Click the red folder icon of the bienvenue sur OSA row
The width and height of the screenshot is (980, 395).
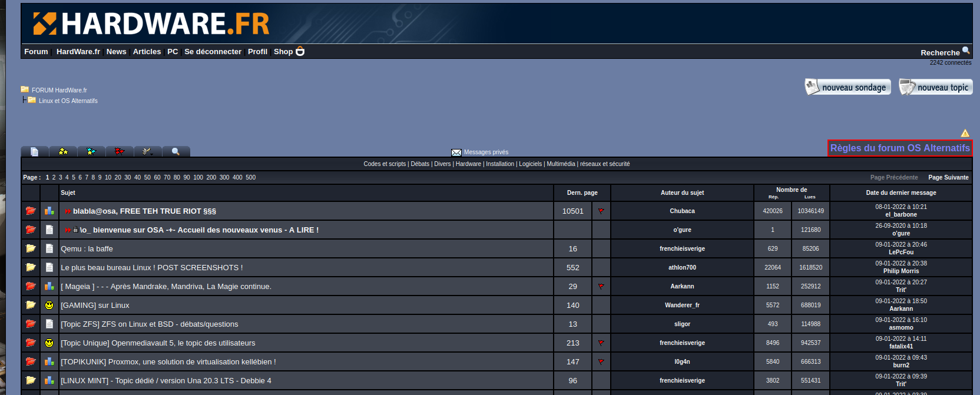pyautogui.click(x=31, y=230)
